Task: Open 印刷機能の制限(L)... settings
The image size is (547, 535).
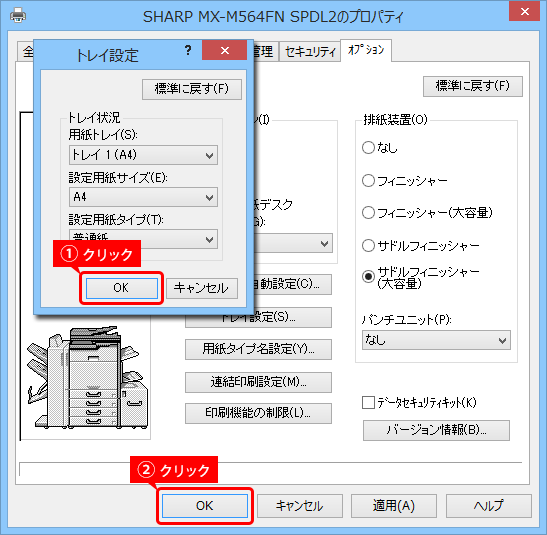Action: point(258,413)
